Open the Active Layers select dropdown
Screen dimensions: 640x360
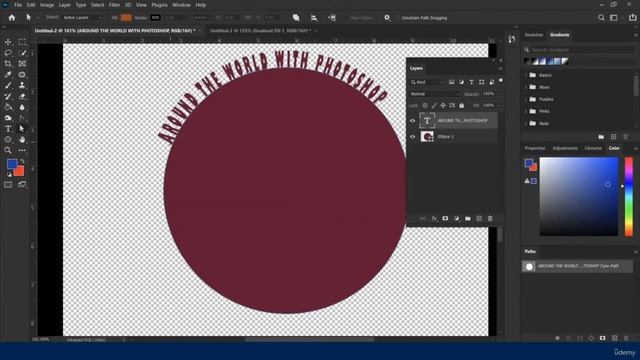pos(83,18)
